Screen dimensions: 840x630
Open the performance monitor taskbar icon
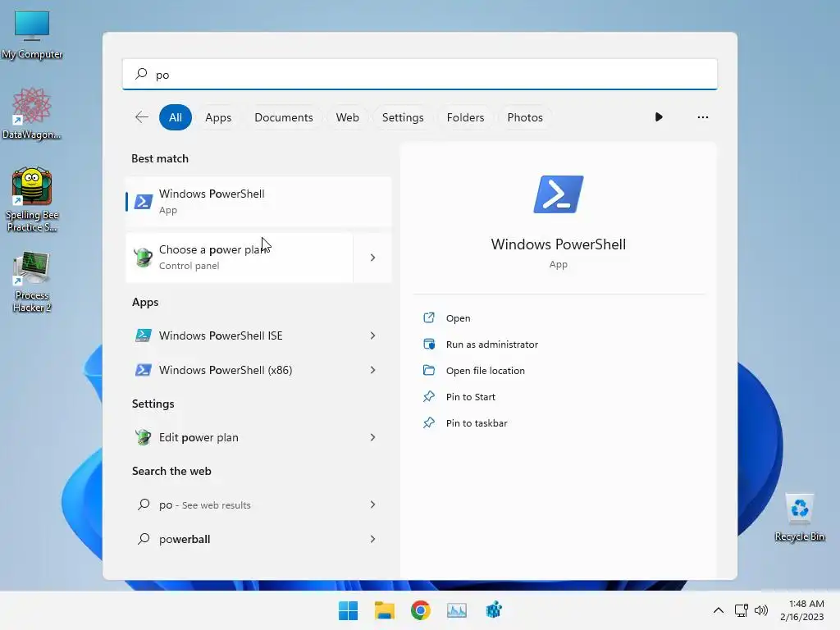click(x=457, y=610)
